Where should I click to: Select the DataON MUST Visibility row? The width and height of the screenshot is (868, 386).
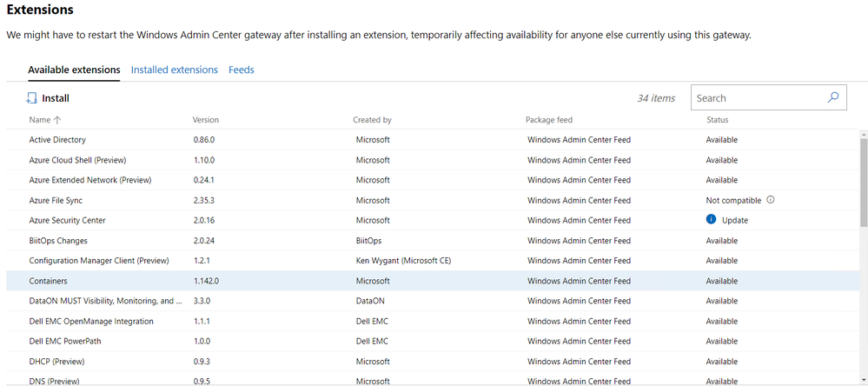point(433,301)
